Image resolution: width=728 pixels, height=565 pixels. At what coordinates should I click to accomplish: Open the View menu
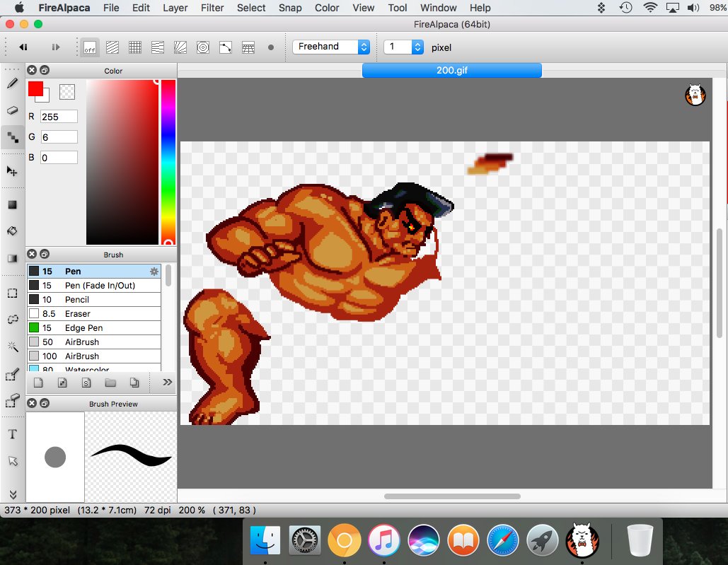pos(363,8)
